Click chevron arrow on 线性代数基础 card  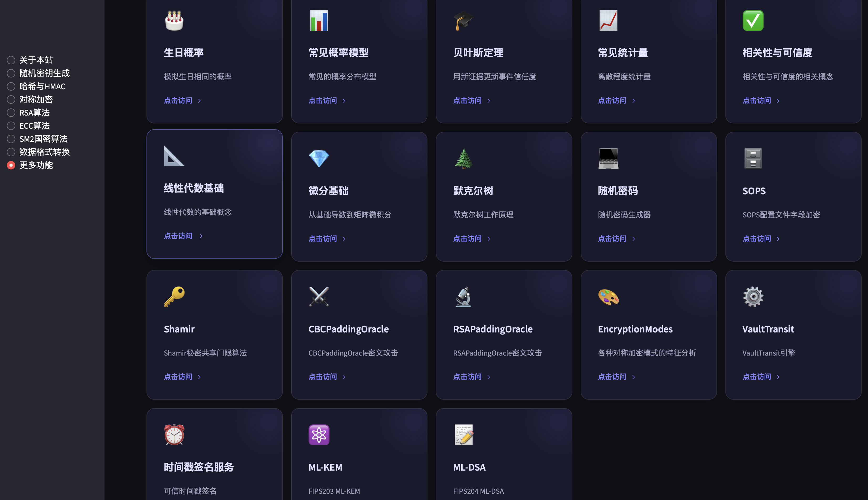[201, 236]
